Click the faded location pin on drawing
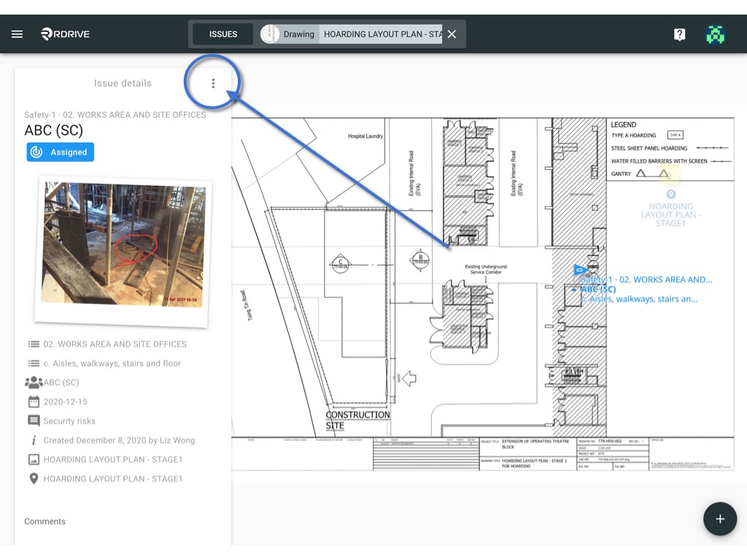 [x=671, y=194]
